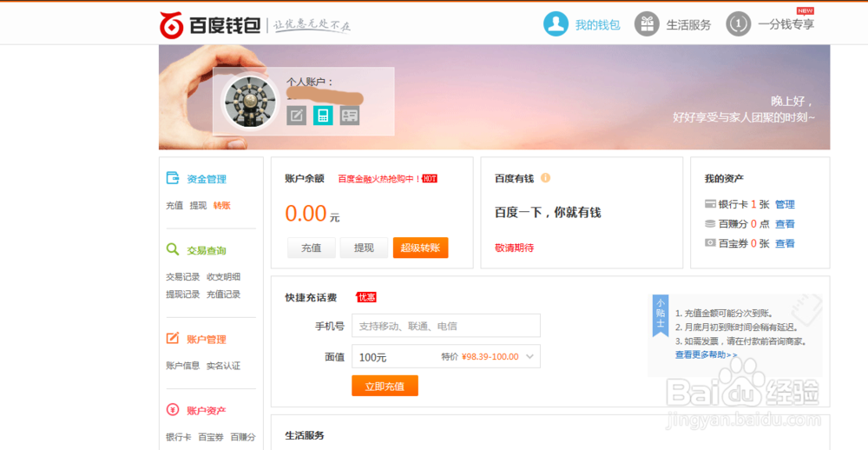Click the 百度一下，你就有钱 text
The width and height of the screenshot is (868, 450).
(548, 212)
